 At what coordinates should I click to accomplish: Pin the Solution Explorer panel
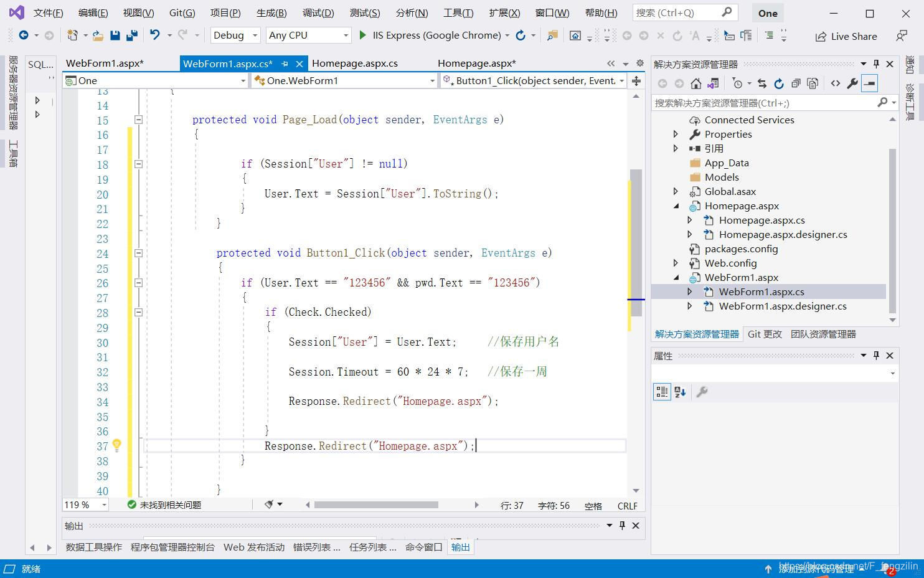876,64
